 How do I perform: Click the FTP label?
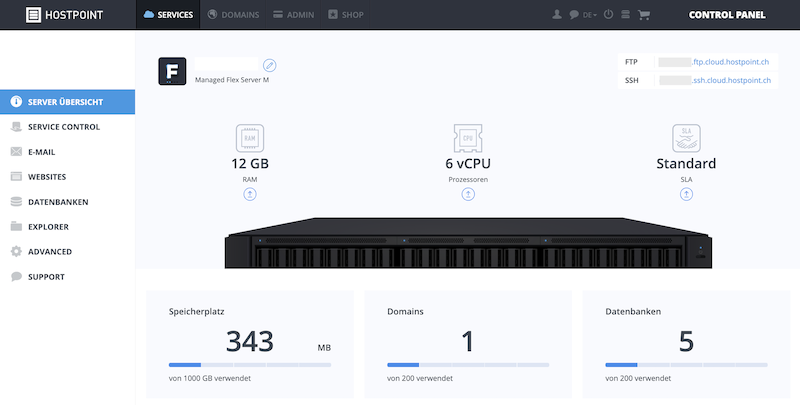click(631, 62)
